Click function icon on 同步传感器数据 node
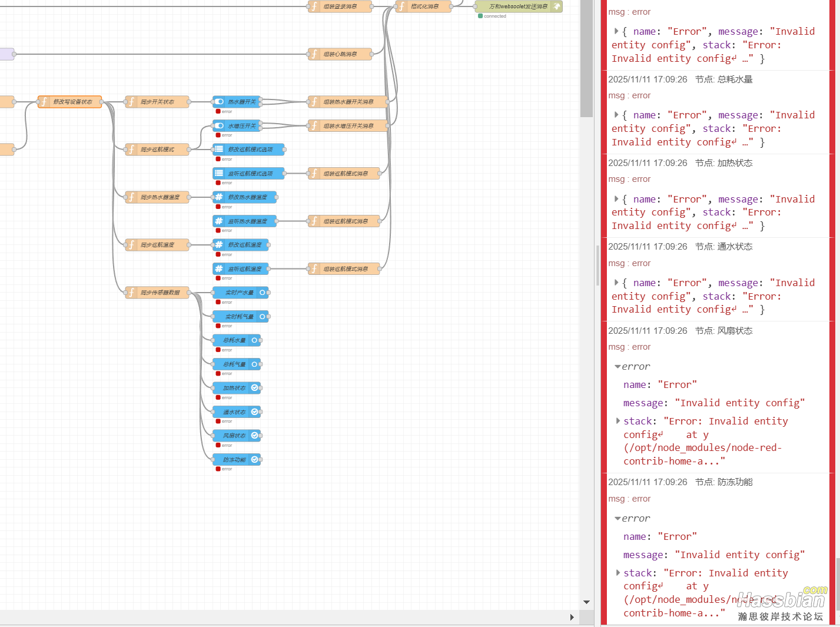Viewport: 840px width, 627px height. 132,293
